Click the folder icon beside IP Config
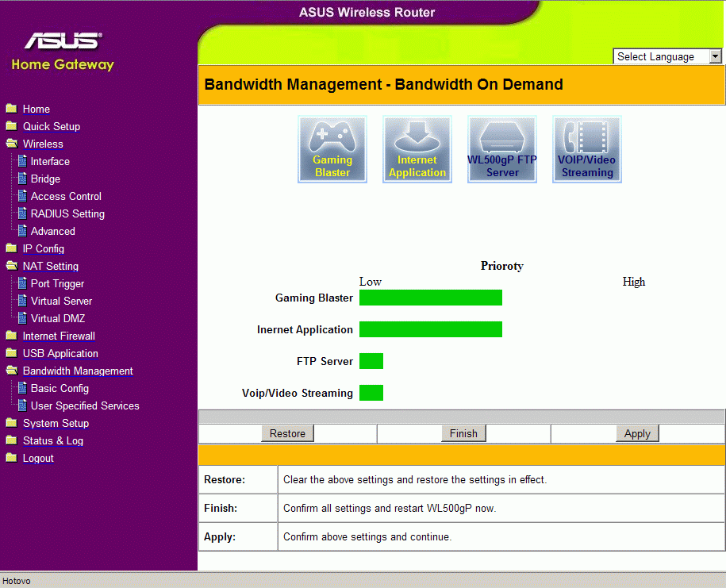This screenshot has height=588, width=726. (12, 248)
